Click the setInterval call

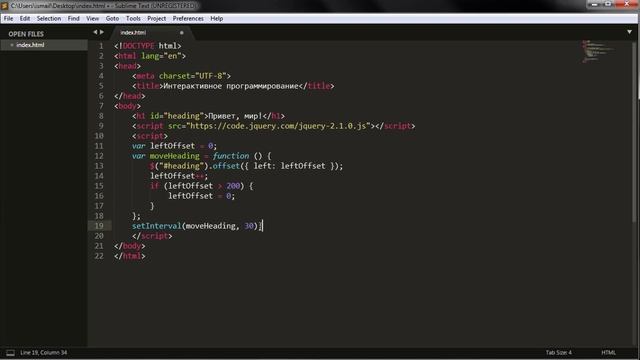pyautogui.click(x=156, y=226)
